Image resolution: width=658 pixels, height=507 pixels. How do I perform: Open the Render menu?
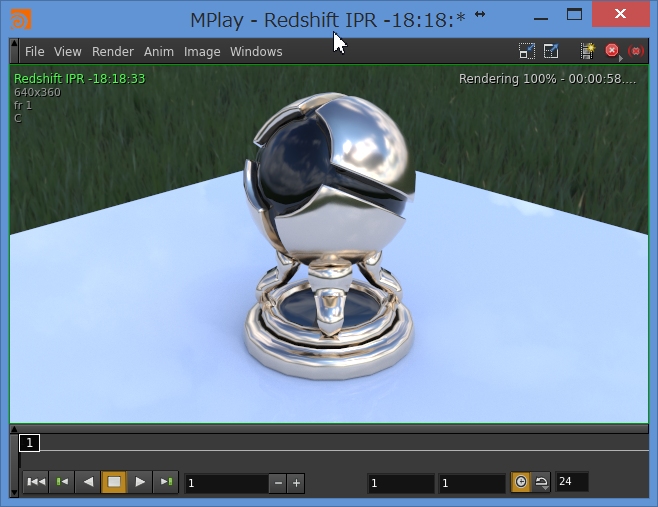112,52
